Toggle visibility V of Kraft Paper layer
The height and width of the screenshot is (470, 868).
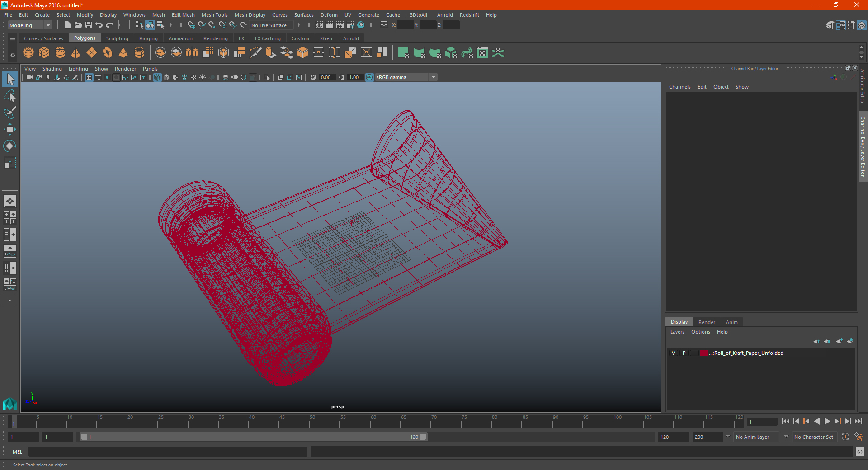tap(673, 353)
